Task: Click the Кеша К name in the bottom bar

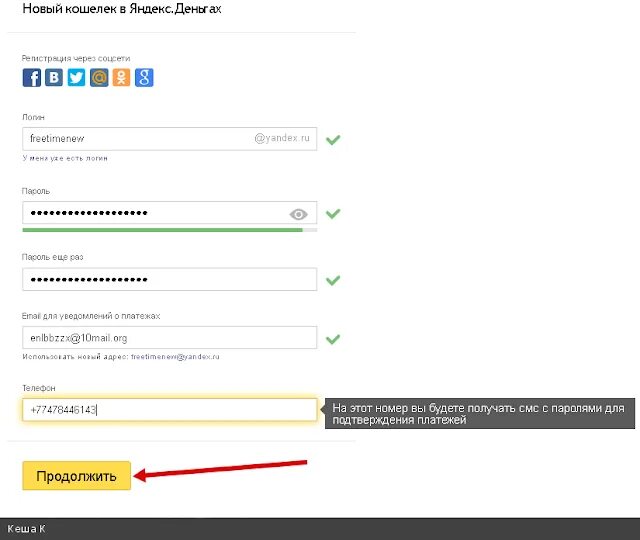Action: [26, 529]
